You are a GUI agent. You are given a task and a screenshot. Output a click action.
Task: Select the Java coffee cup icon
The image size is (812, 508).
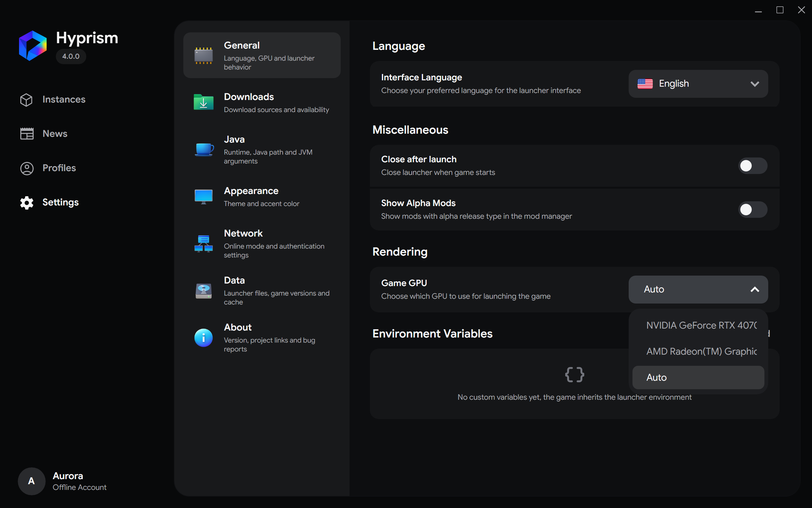204,150
